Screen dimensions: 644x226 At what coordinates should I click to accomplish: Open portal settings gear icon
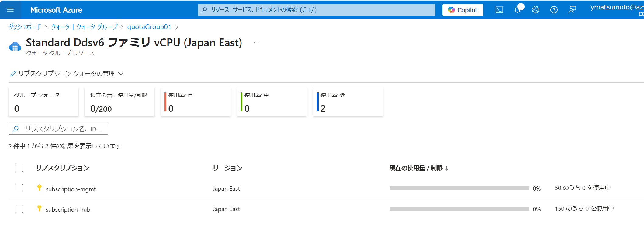[x=536, y=10]
